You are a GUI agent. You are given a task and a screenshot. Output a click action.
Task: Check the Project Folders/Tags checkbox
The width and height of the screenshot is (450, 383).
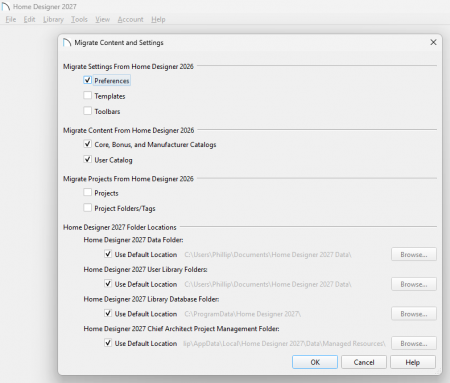[x=88, y=208]
